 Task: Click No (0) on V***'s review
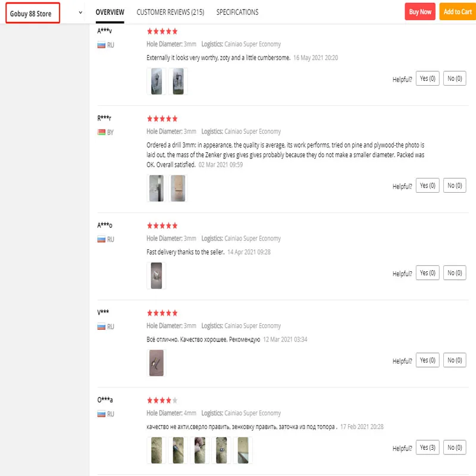tap(455, 360)
